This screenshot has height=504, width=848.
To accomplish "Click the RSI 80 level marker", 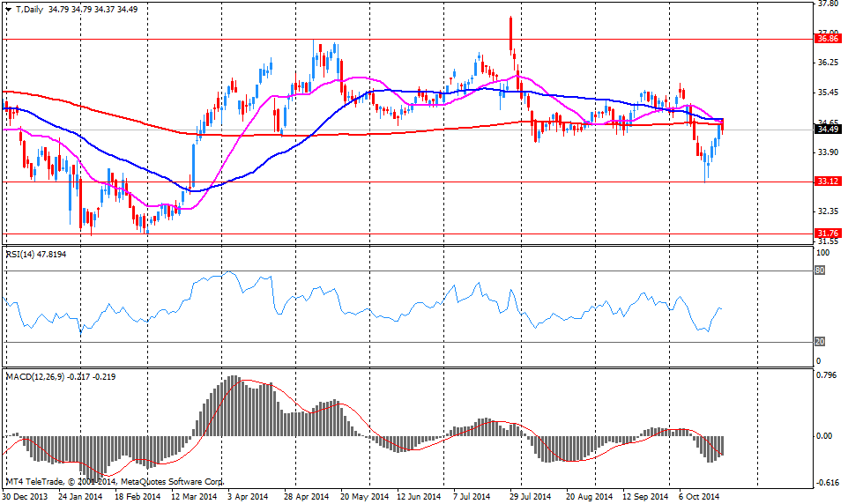I will pyautogui.click(x=819, y=271).
